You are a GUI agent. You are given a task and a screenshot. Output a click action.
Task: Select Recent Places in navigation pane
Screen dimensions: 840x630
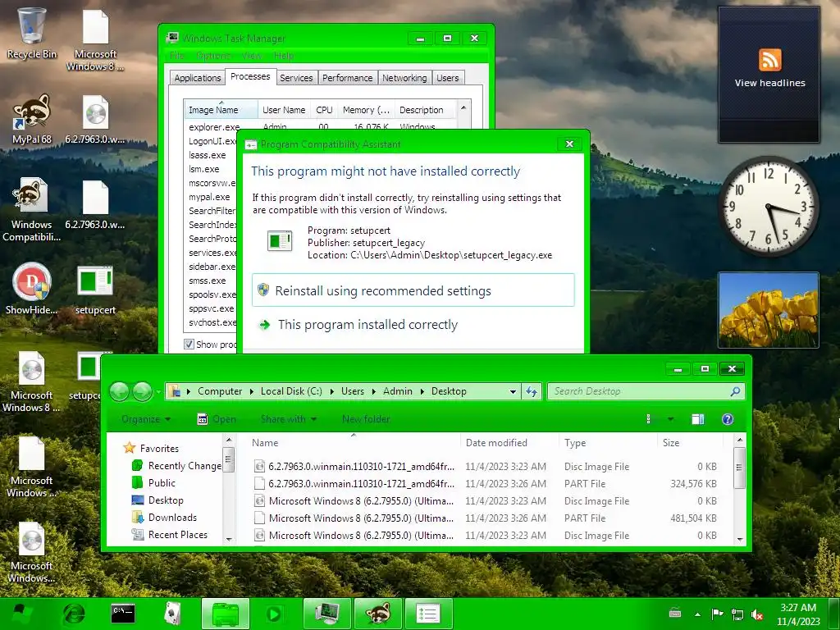click(178, 535)
